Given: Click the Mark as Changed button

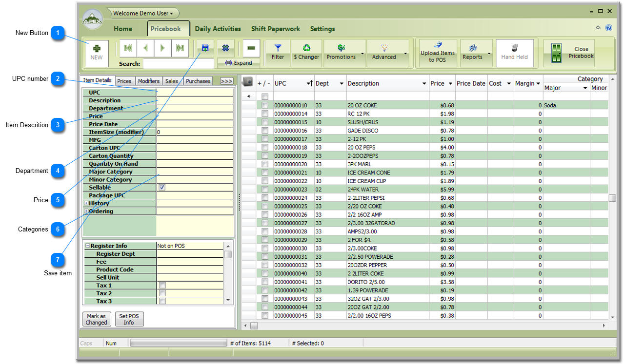Looking at the screenshot, I should click(x=96, y=319).
